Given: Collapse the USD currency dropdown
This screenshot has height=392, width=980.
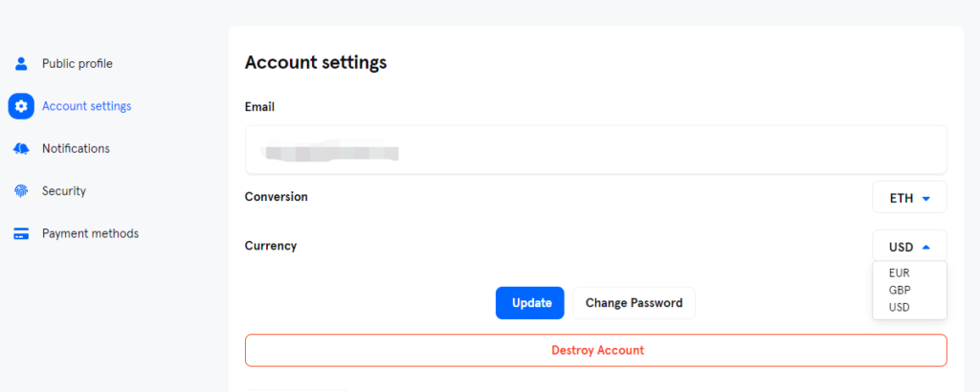Looking at the screenshot, I should (909, 246).
